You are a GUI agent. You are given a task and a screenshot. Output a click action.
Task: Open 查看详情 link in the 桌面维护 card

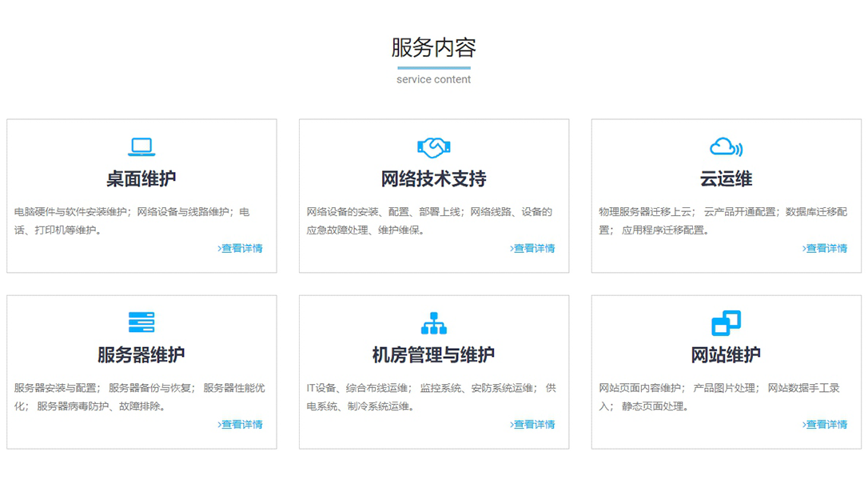coord(241,249)
